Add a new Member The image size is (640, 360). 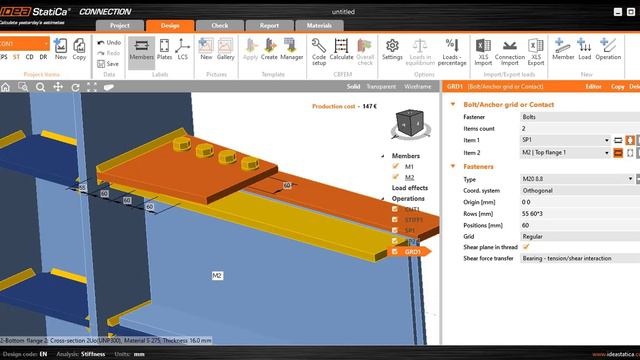click(563, 49)
